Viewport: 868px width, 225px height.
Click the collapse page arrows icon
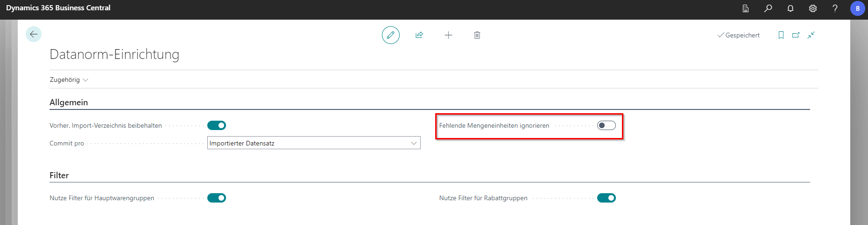(812, 35)
